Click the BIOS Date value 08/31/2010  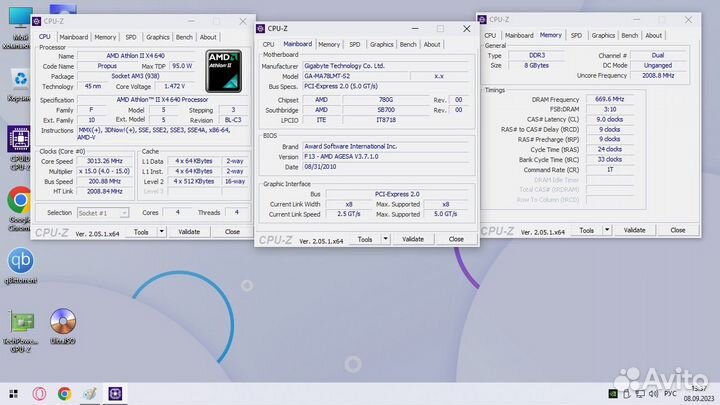(386, 167)
